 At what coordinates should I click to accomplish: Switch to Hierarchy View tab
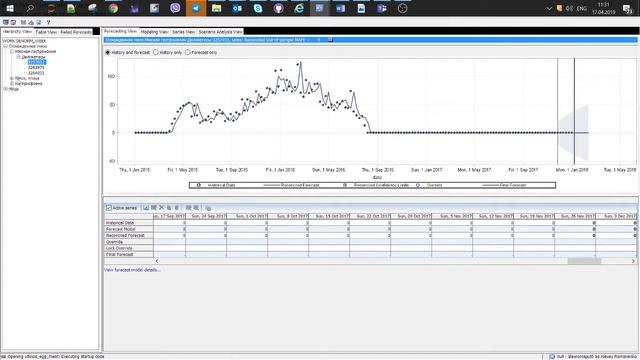point(17,31)
